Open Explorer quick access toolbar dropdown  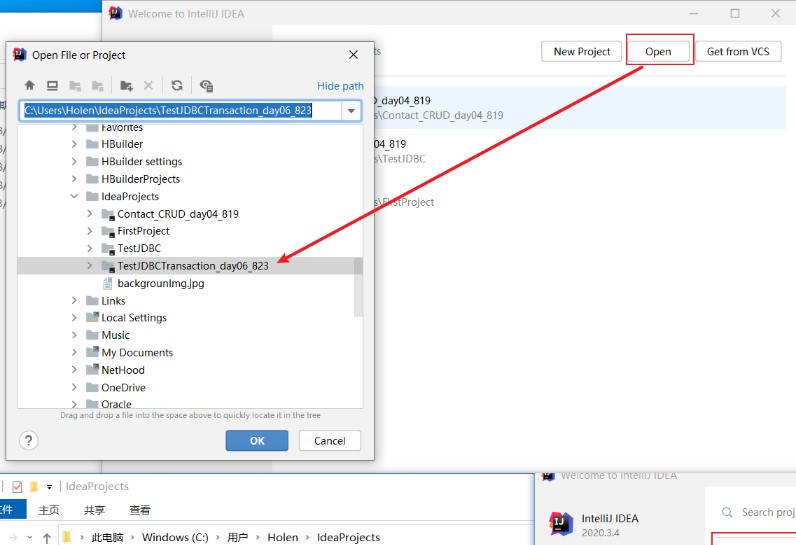[49, 487]
